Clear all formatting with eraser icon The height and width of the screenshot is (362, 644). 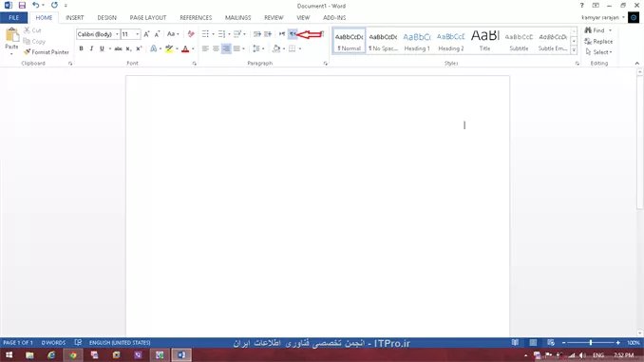(x=191, y=34)
